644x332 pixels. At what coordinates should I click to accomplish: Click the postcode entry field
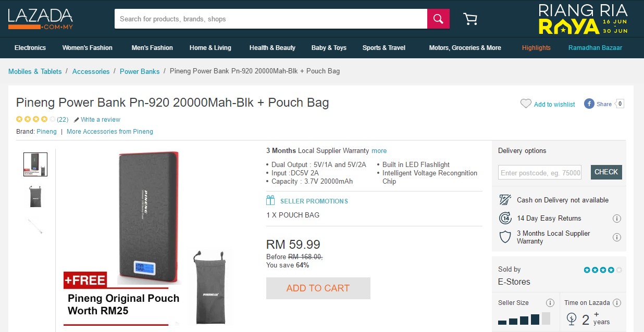point(540,173)
